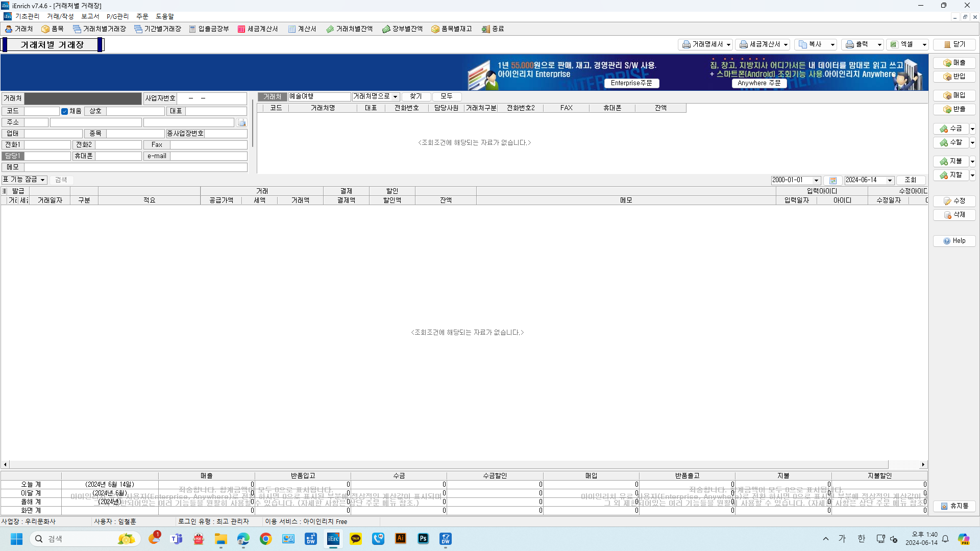Click the 조회 search button
Screen dimensions: 980x551
pyautogui.click(x=911, y=180)
